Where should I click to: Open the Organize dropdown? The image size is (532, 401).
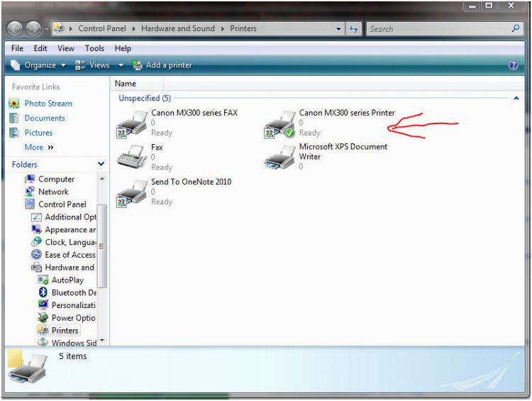[x=38, y=65]
